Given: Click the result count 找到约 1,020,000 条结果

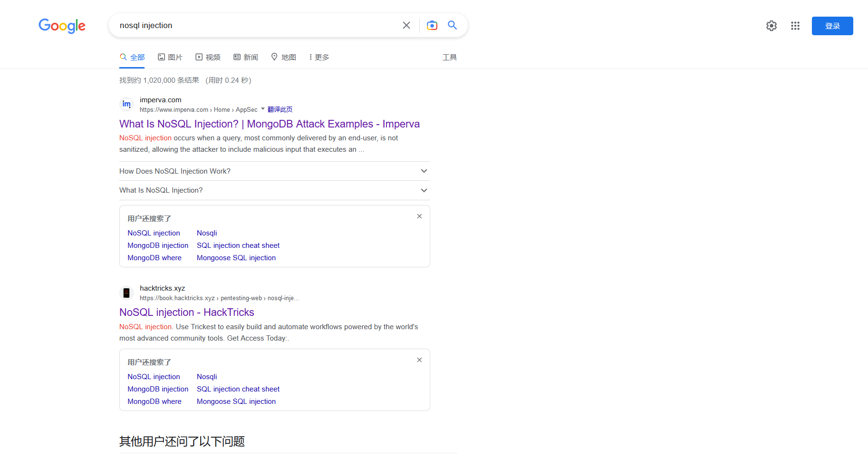Looking at the screenshot, I should [159, 80].
